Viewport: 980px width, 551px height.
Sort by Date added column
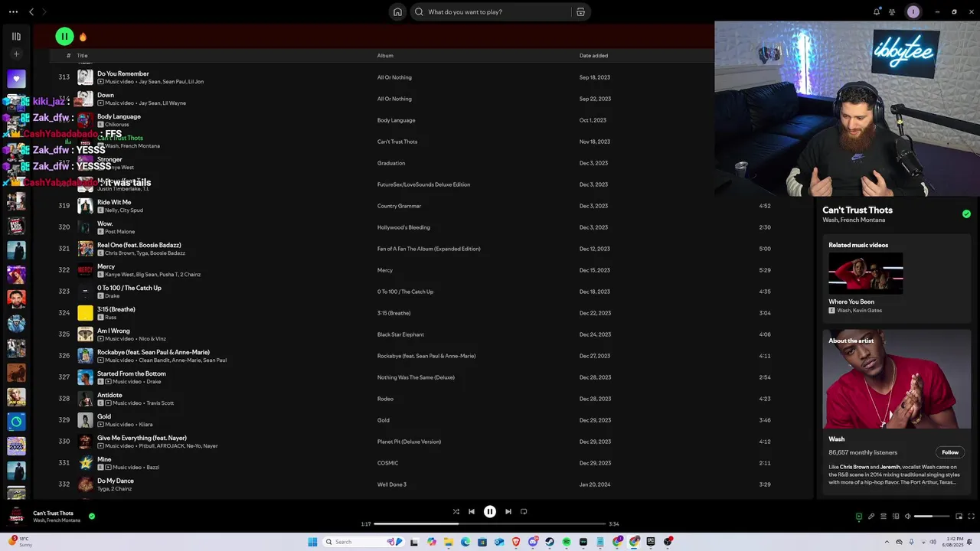(x=593, y=55)
